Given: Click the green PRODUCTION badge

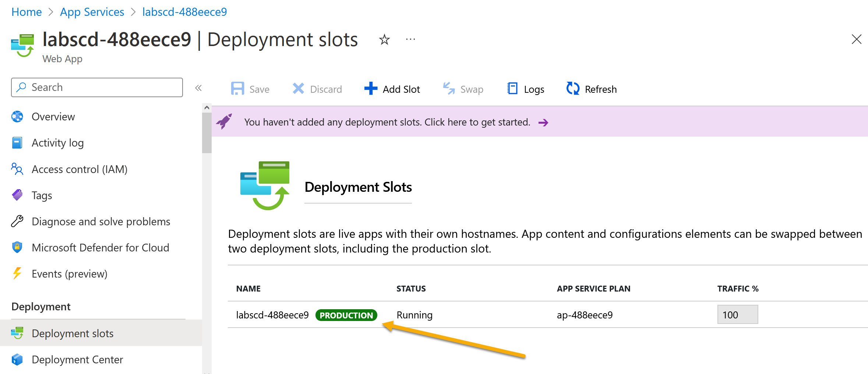Looking at the screenshot, I should [x=346, y=315].
